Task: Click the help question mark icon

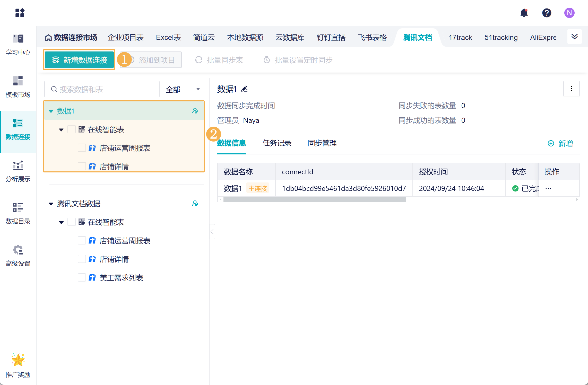Action: tap(547, 13)
